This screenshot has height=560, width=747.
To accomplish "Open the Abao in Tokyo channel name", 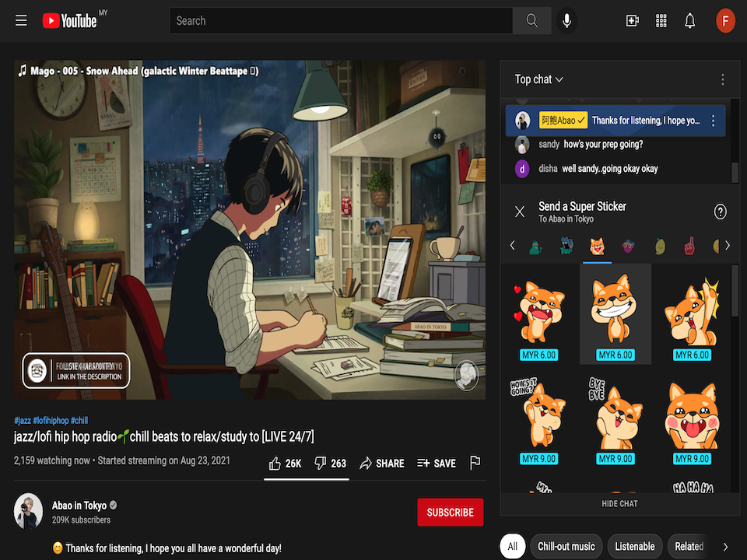I will click(79, 506).
